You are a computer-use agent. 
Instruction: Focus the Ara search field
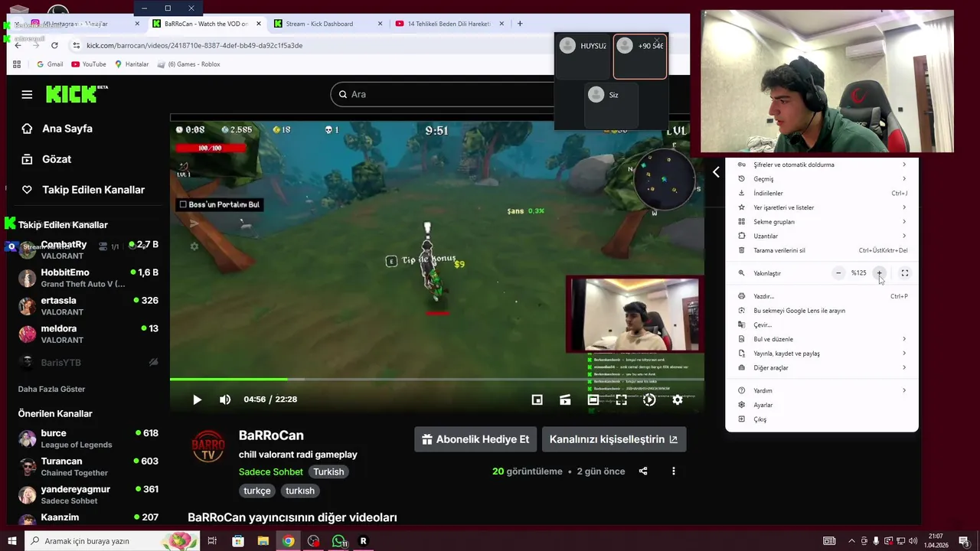[444, 94]
